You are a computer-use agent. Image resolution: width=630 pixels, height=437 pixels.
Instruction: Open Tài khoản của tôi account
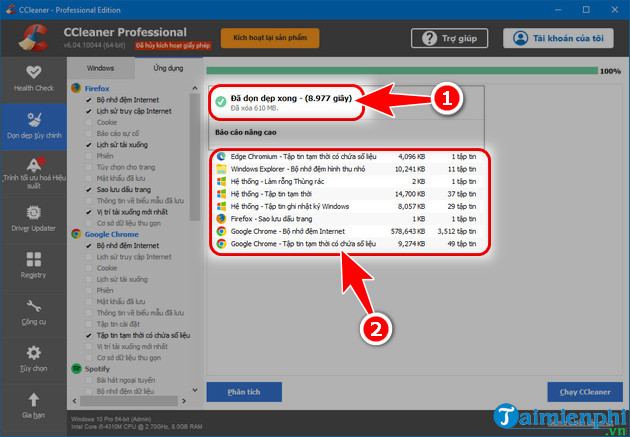[x=558, y=38]
